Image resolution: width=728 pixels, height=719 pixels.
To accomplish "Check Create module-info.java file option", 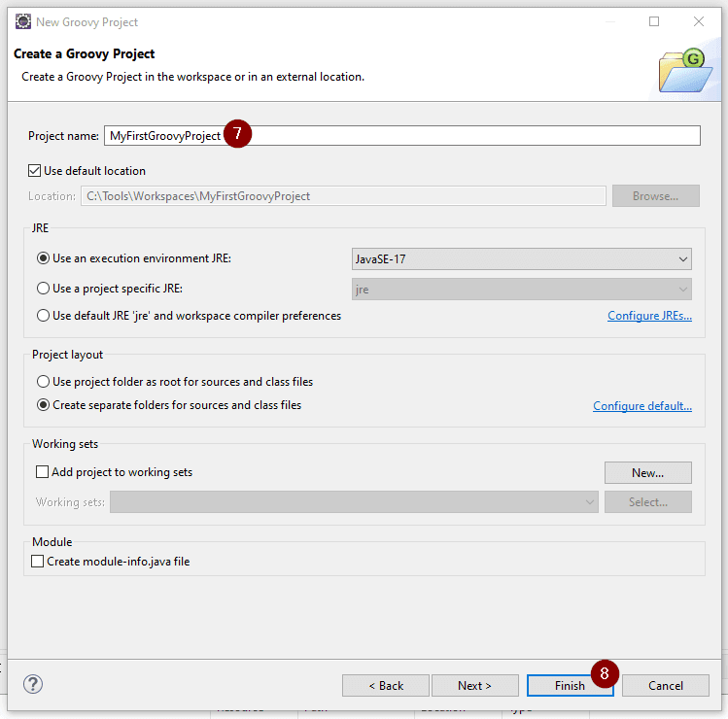I will coord(38,562).
